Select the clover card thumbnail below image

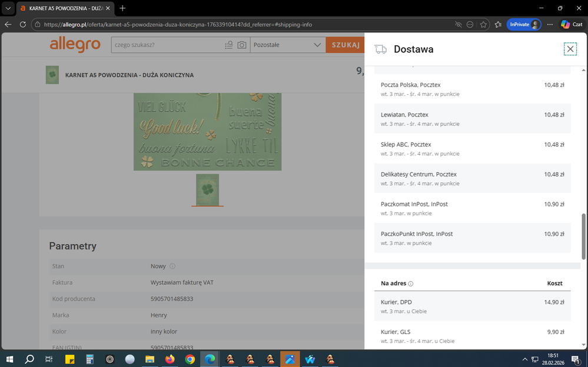[x=207, y=189]
